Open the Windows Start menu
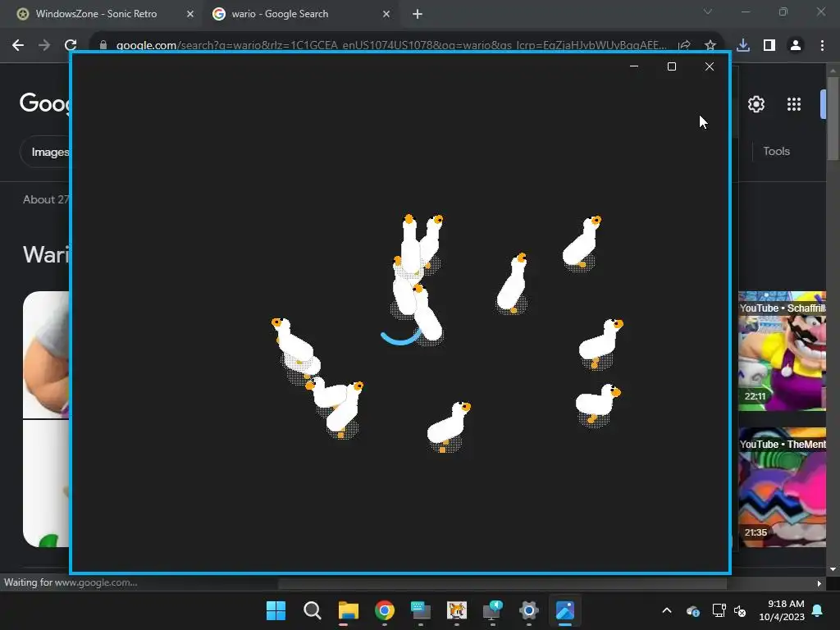Screen dimensions: 840x630 [x=276, y=610]
